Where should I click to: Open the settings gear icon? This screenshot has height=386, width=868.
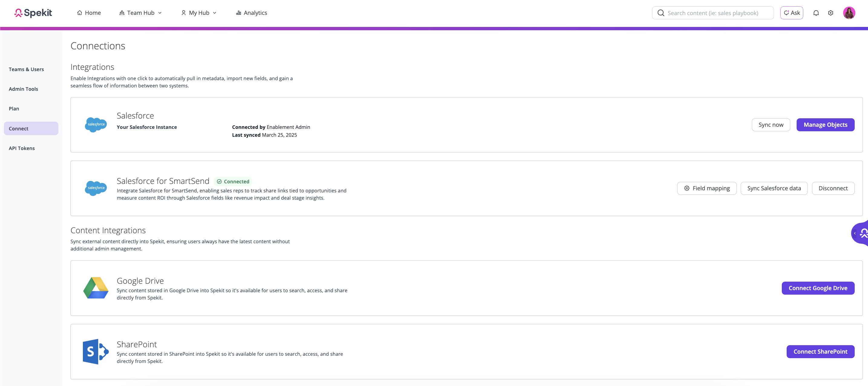pyautogui.click(x=830, y=13)
